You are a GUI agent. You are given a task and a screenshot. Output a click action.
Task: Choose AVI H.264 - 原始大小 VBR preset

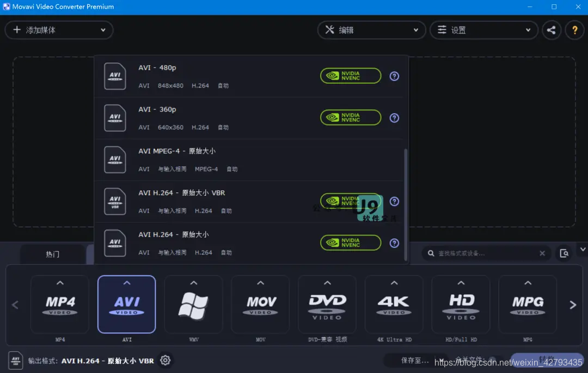click(x=249, y=202)
